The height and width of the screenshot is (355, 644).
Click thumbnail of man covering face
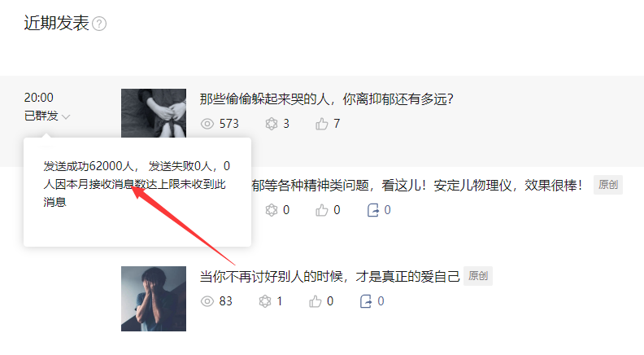154,299
